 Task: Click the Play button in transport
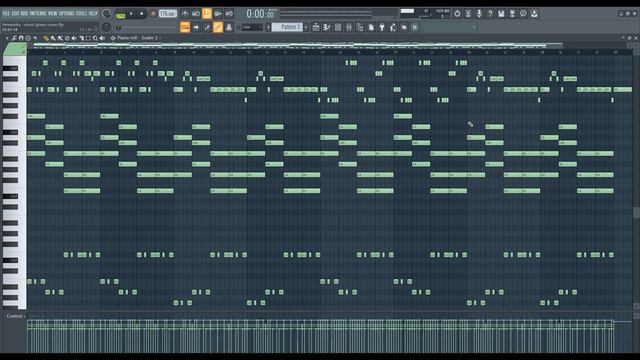pyautogui.click(x=131, y=14)
